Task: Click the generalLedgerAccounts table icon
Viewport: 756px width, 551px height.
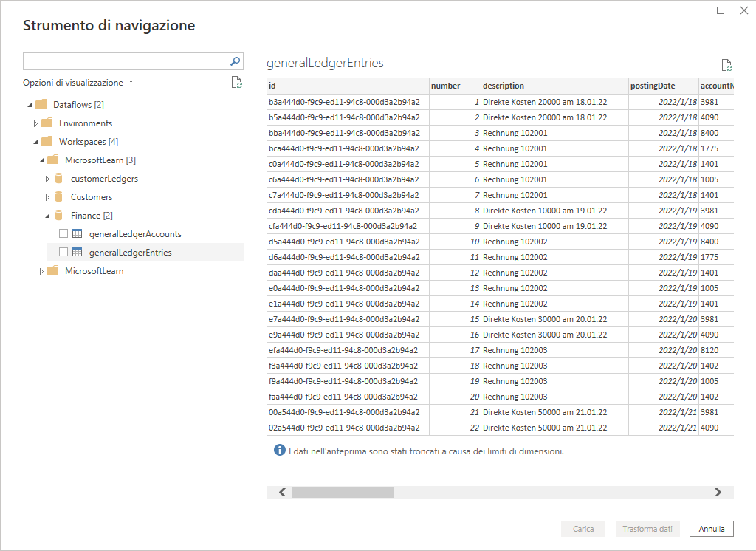Action: pos(78,234)
